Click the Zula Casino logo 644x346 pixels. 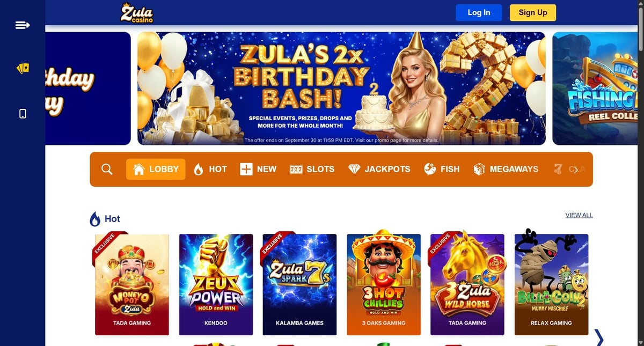click(137, 13)
